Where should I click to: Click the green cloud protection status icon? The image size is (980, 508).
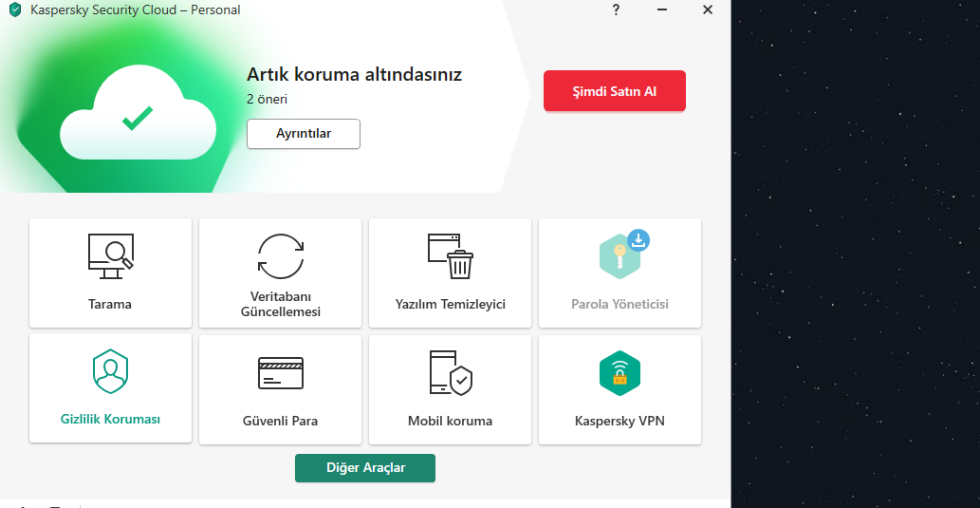tap(139, 113)
